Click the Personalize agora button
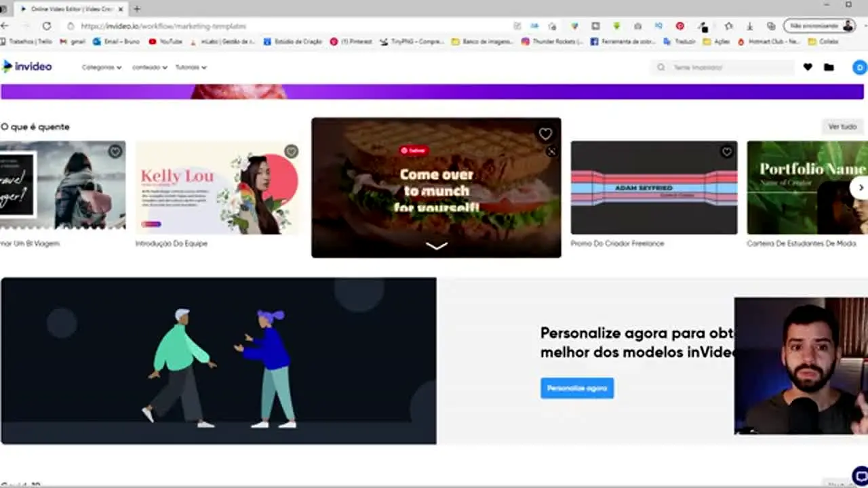 577,388
